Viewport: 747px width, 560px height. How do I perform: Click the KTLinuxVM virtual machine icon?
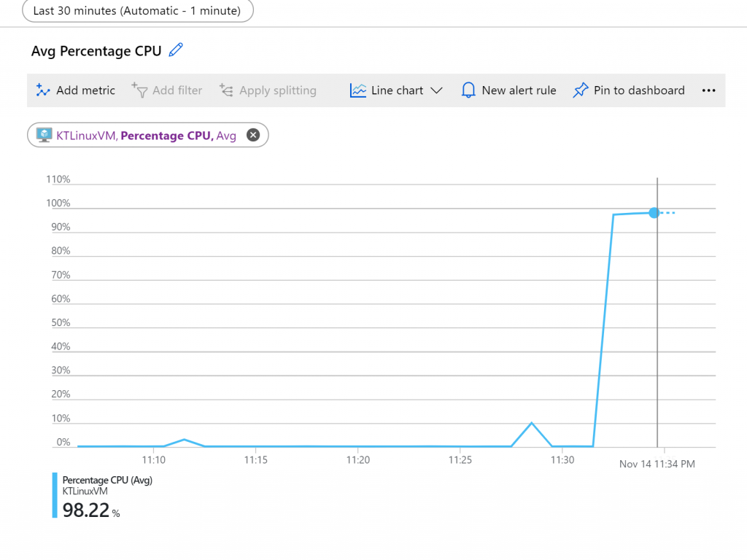point(44,135)
